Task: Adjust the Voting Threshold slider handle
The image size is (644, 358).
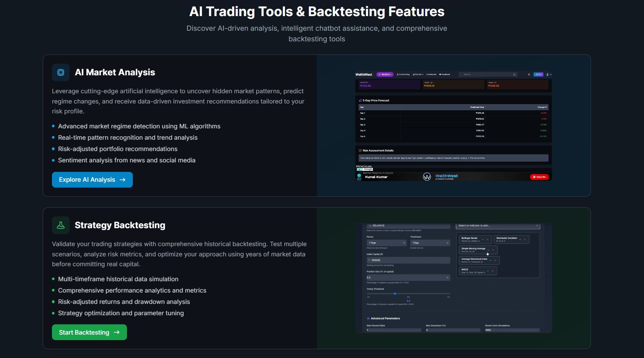Action: (x=395, y=294)
